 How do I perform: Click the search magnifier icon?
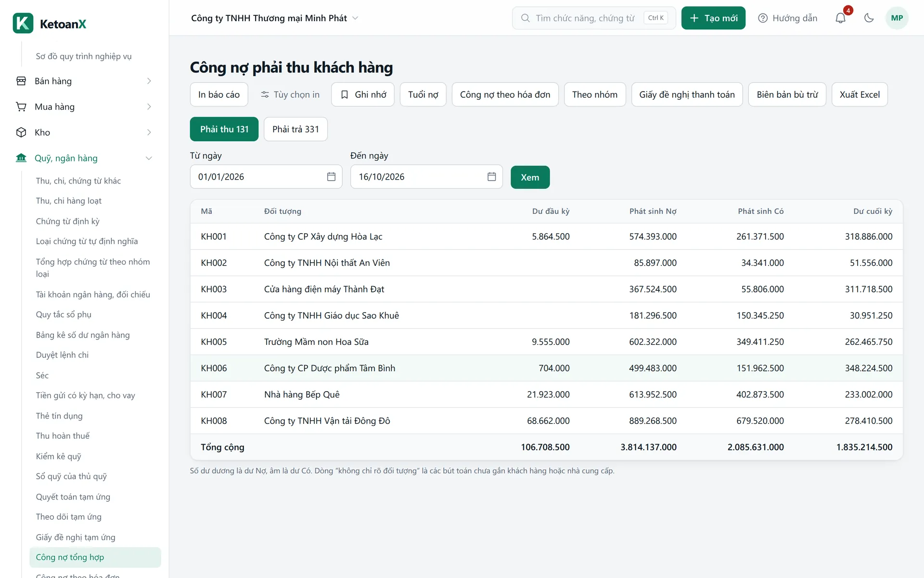pyautogui.click(x=525, y=18)
